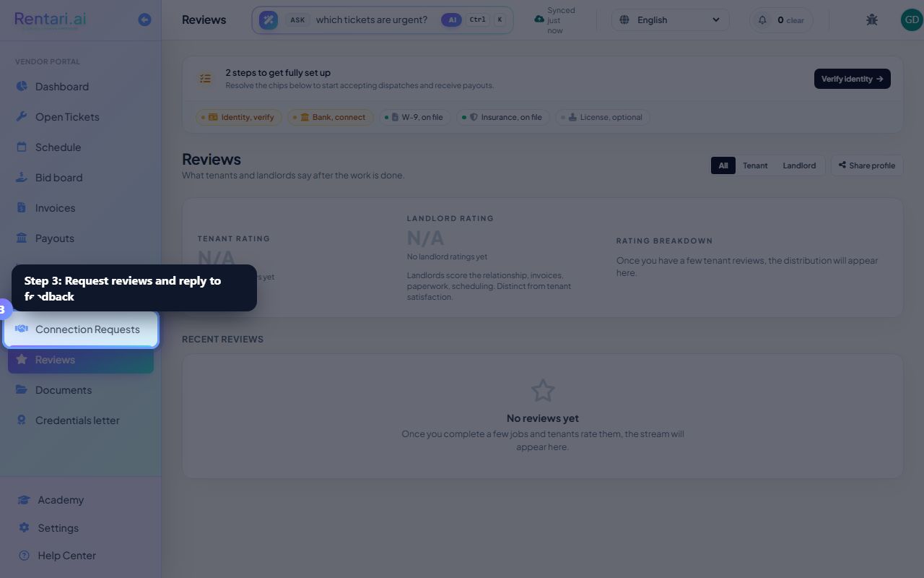Open Academy graduation cap icon
The width and height of the screenshot is (924, 578).
[24, 500]
